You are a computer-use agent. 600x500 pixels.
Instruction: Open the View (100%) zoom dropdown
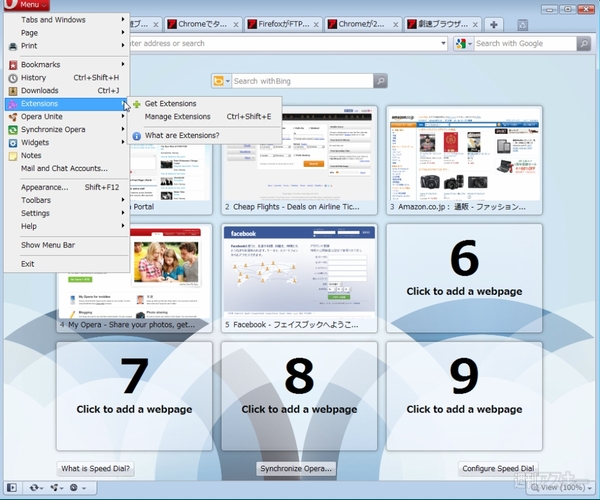coord(562,488)
